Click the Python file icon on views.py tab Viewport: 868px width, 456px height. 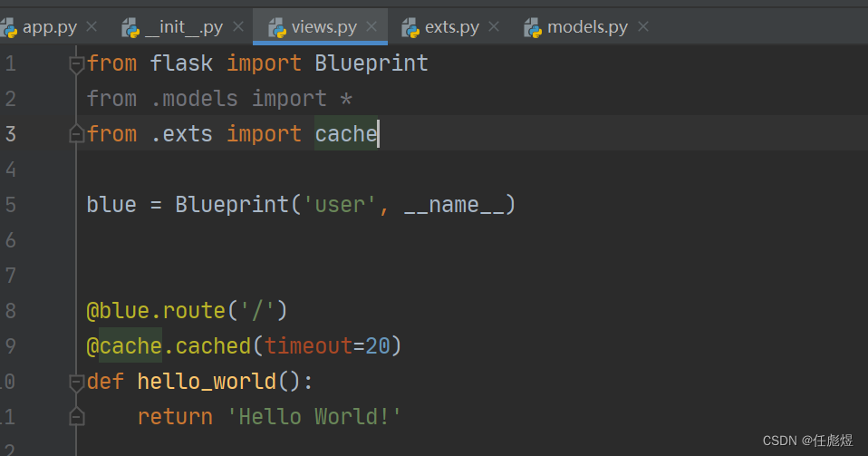tap(276, 27)
